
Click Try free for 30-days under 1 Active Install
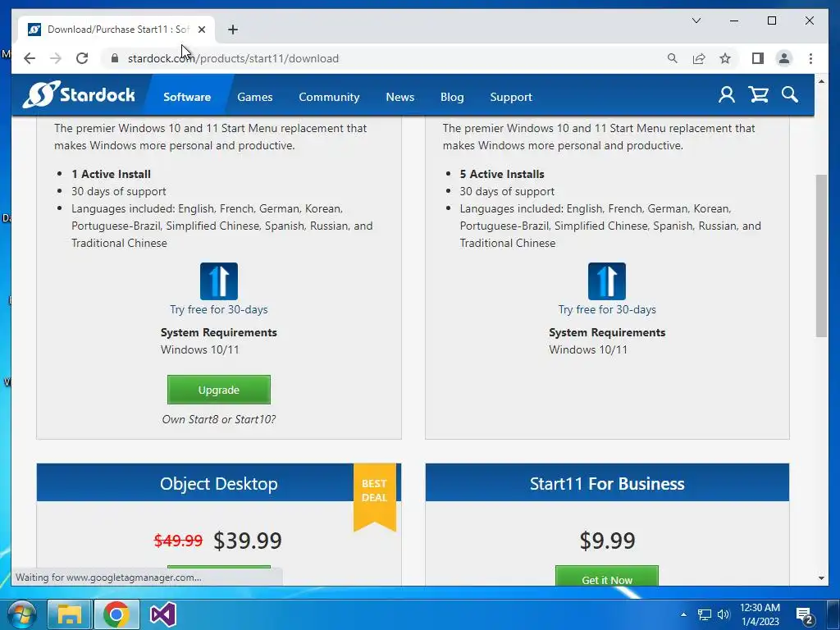(x=218, y=309)
